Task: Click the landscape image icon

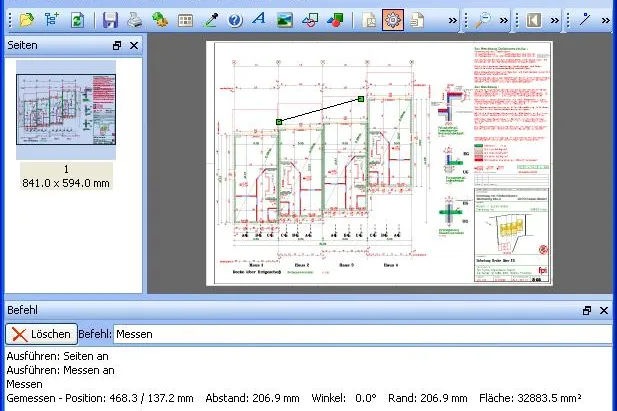Action: (285, 20)
